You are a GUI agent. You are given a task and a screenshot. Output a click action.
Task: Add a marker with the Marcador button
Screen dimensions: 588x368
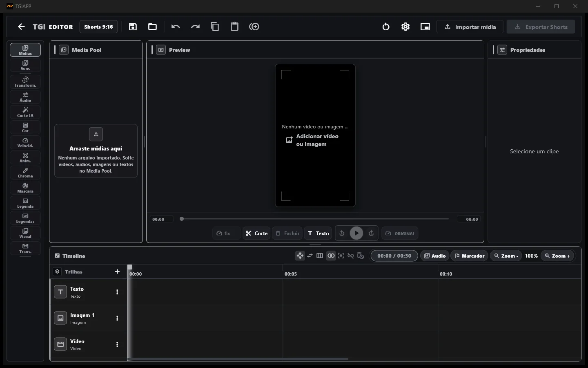[470, 256]
